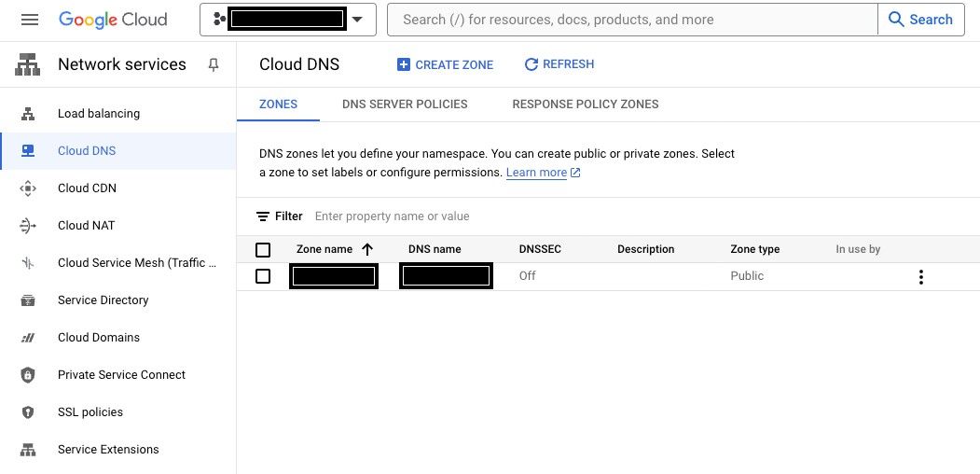Click the Cloud NAT sidebar icon
The height and width of the screenshot is (474, 980).
pos(28,226)
